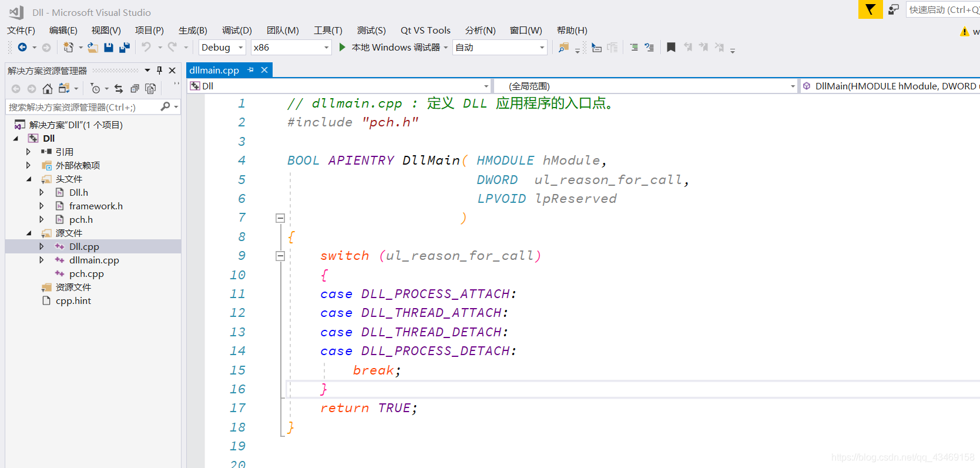The height and width of the screenshot is (468, 980).
Task: Open the 编辑(E) menu
Action: click(63, 31)
